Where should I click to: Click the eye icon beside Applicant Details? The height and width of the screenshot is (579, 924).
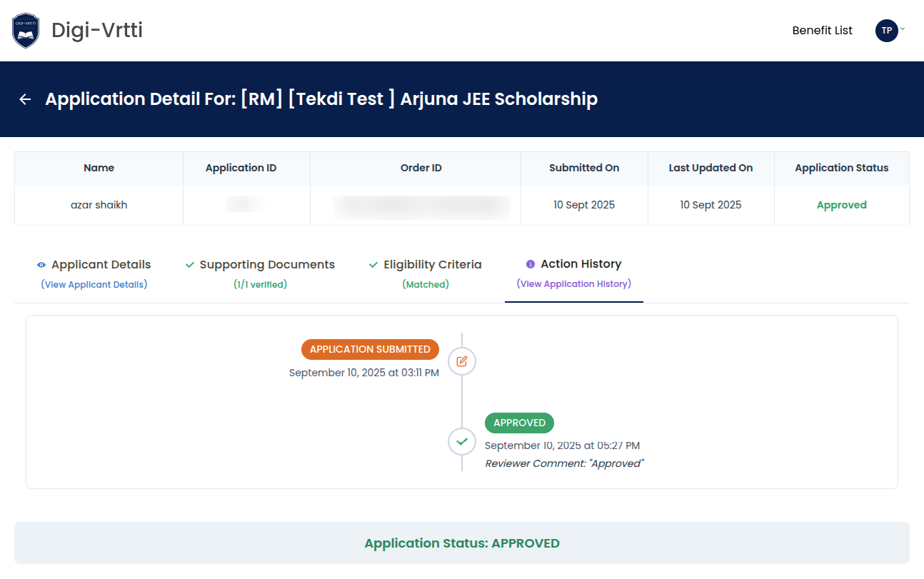41,265
